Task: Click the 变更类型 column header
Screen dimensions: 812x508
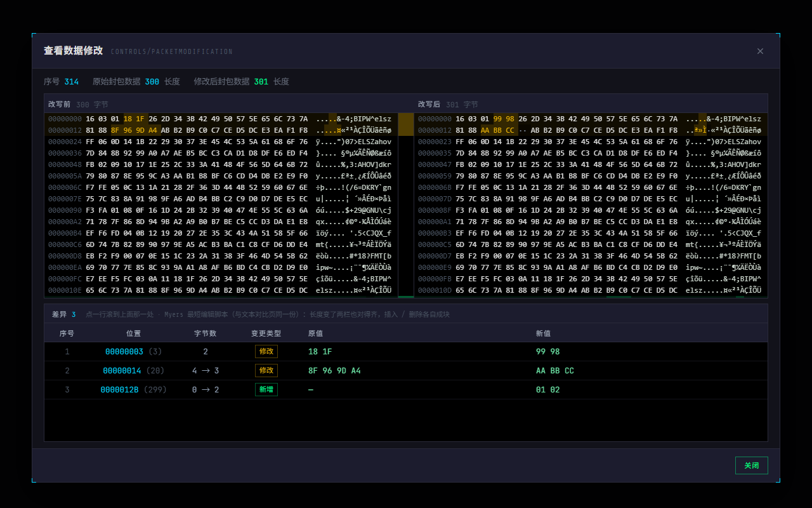Action: [266, 333]
